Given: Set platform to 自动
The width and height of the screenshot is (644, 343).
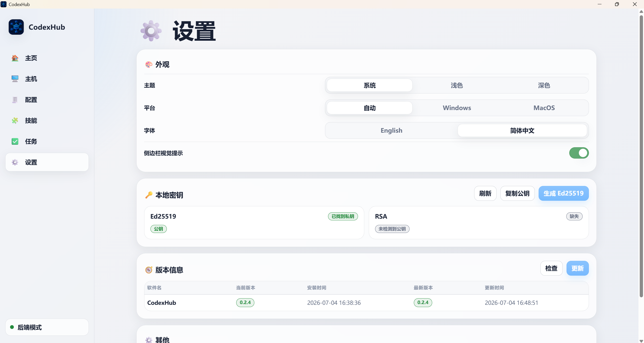Looking at the screenshot, I should tap(370, 108).
